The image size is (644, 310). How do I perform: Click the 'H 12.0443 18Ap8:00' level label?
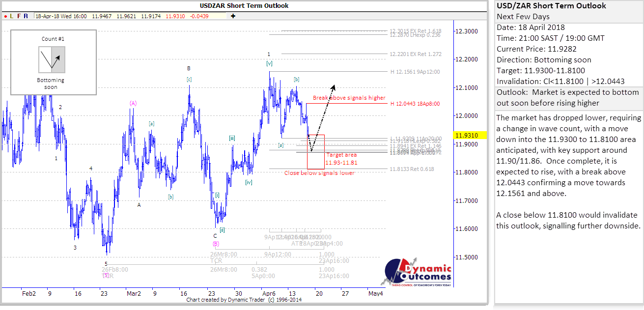pyautogui.click(x=416, y=104)
